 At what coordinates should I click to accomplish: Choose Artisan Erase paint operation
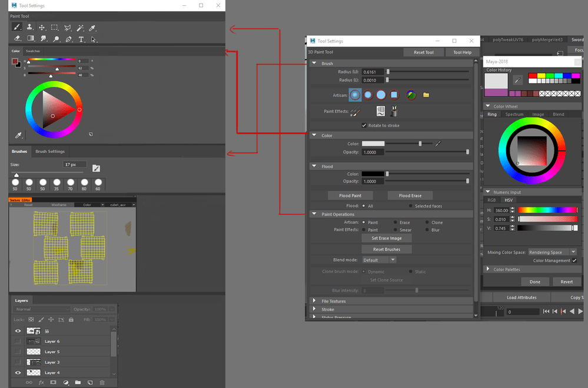coord(396,222)
